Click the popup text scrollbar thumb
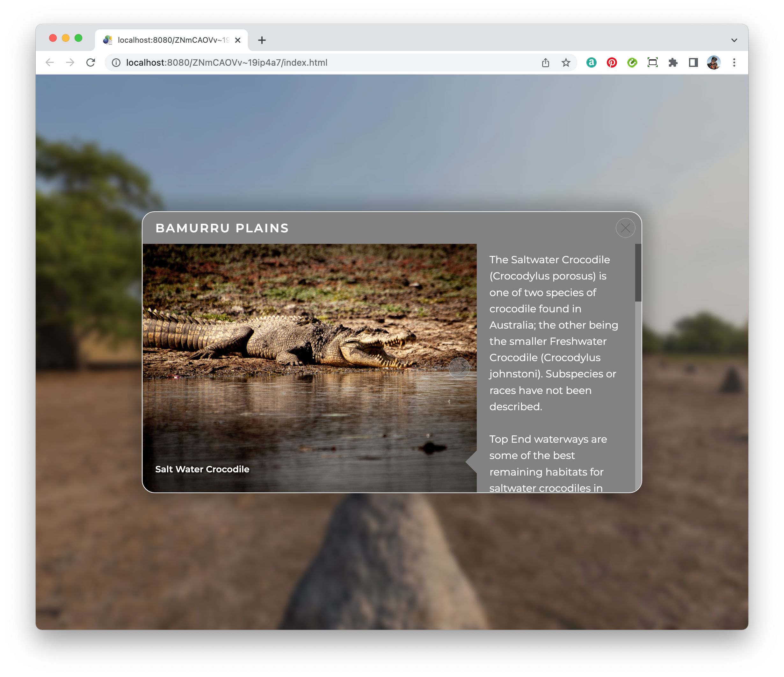This screenshot has height=677, width=784. (x=638, y=273)
